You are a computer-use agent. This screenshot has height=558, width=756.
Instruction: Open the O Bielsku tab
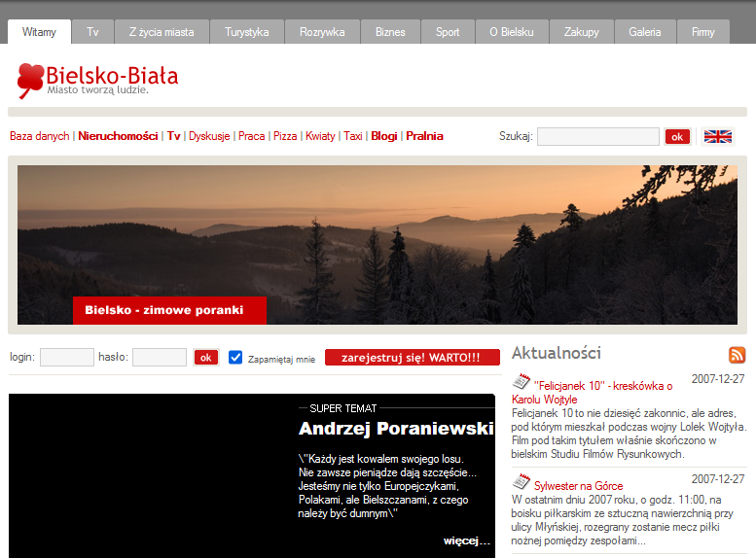512,32
